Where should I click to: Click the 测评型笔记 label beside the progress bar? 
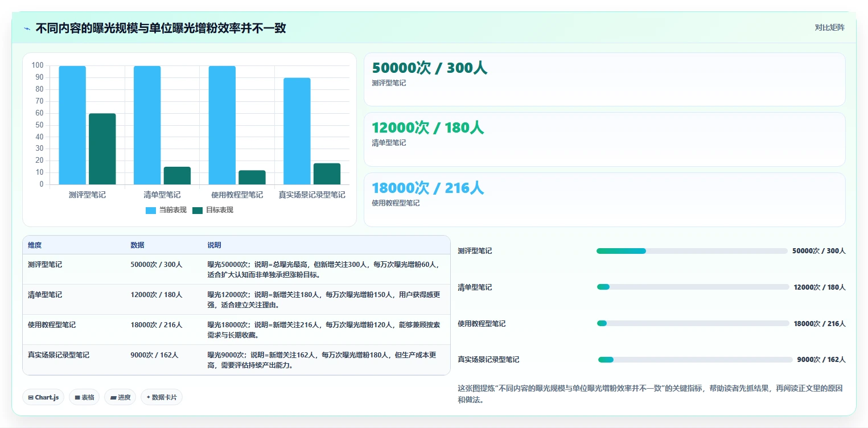tap(475, 251)
